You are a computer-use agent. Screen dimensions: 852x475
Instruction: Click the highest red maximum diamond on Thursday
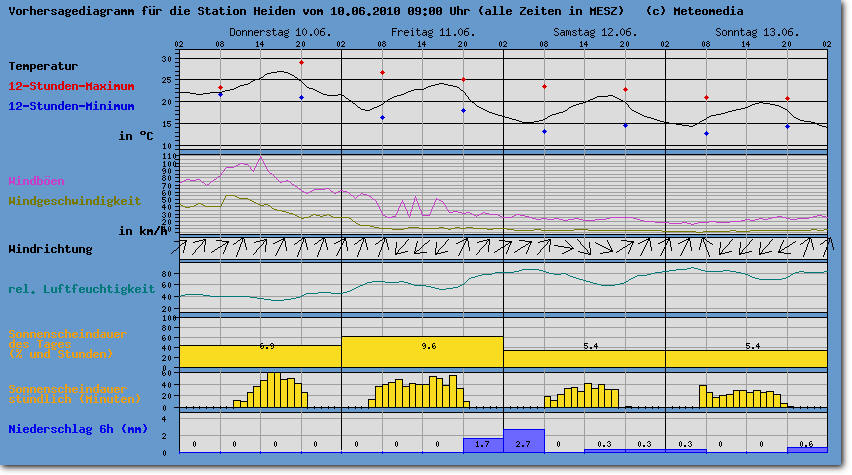point(301,63)
